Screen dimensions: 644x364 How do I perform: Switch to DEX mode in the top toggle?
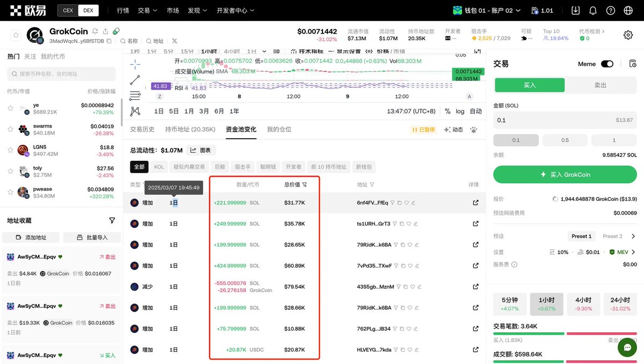[88, 10]
